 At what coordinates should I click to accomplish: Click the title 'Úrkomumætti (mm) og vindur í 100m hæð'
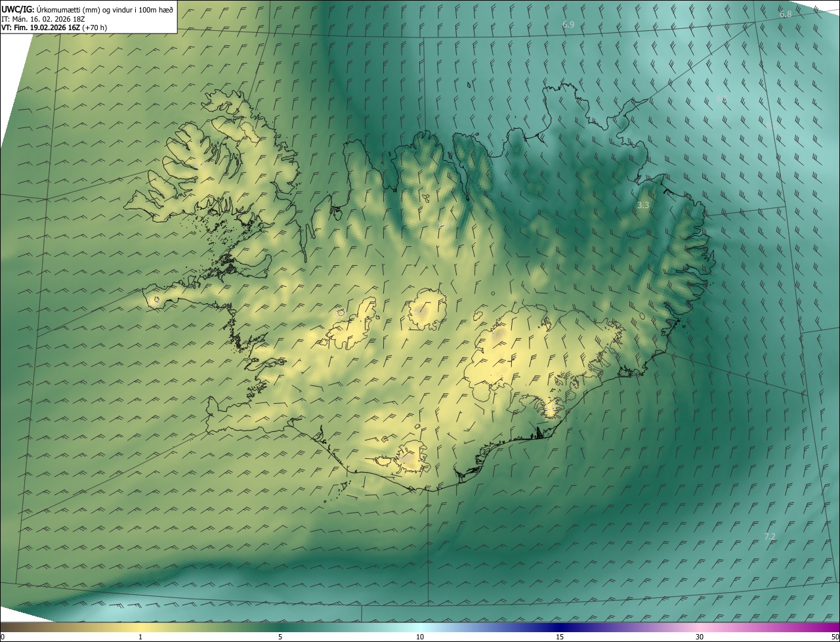point(104,9)
